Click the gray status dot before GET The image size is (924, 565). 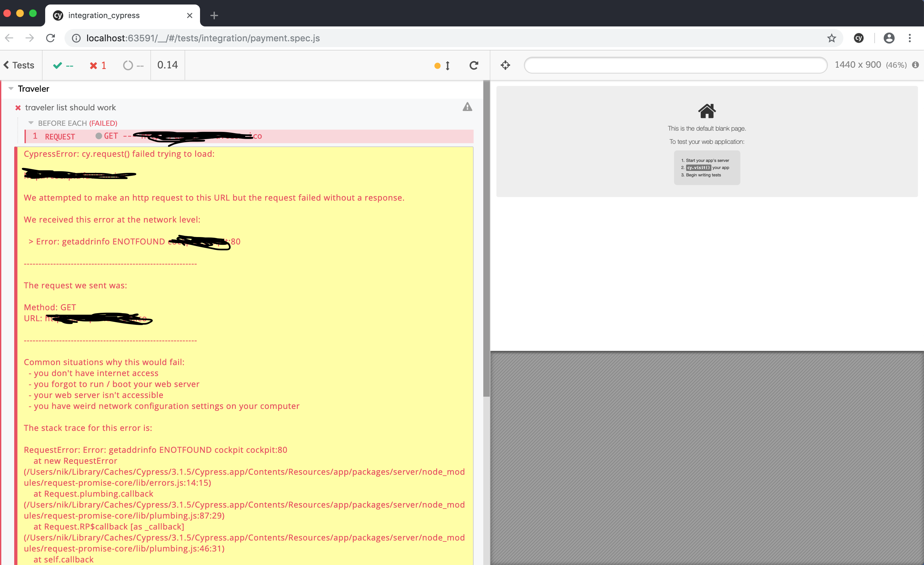[99, 136]
